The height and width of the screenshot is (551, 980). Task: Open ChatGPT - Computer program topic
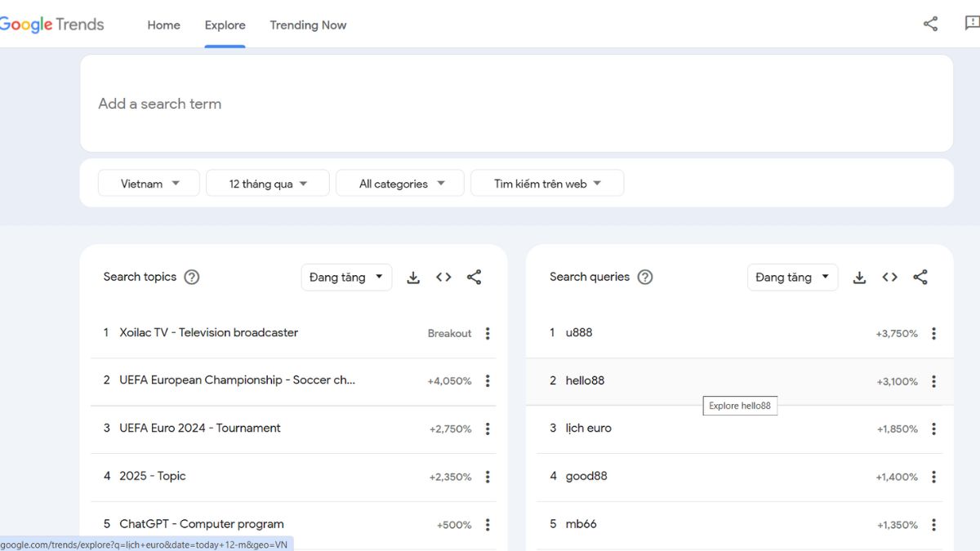202,524
